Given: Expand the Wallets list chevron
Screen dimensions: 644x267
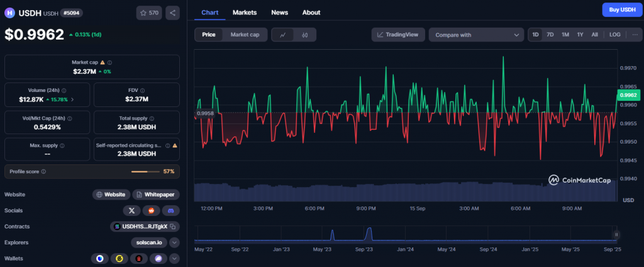Looking at the screenshot, I should click(175, 259).
